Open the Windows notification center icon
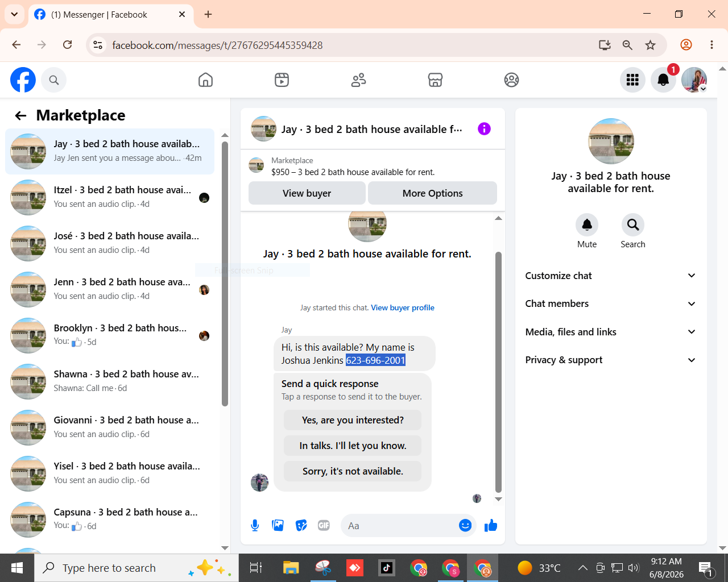728x582 pixels. point(706,568)
